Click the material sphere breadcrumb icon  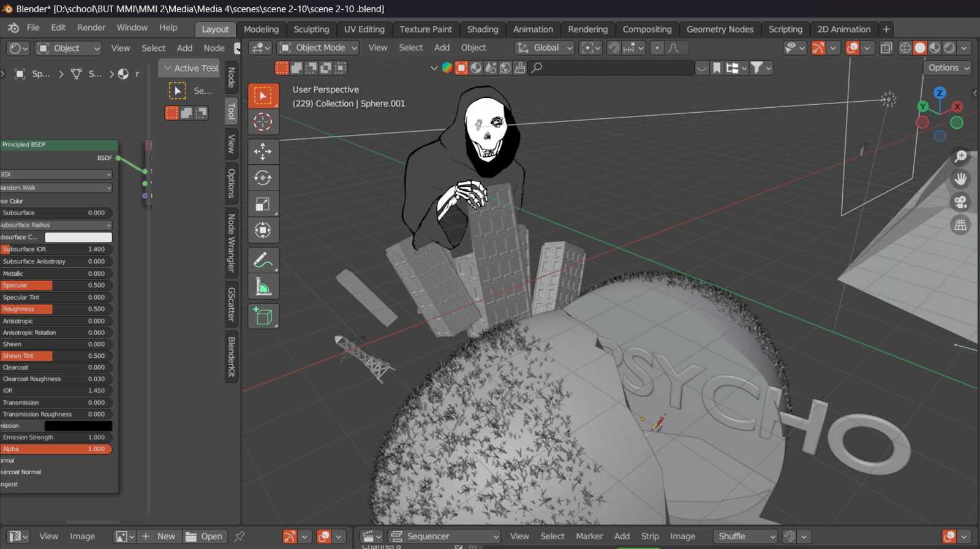[x=123, y=74]
